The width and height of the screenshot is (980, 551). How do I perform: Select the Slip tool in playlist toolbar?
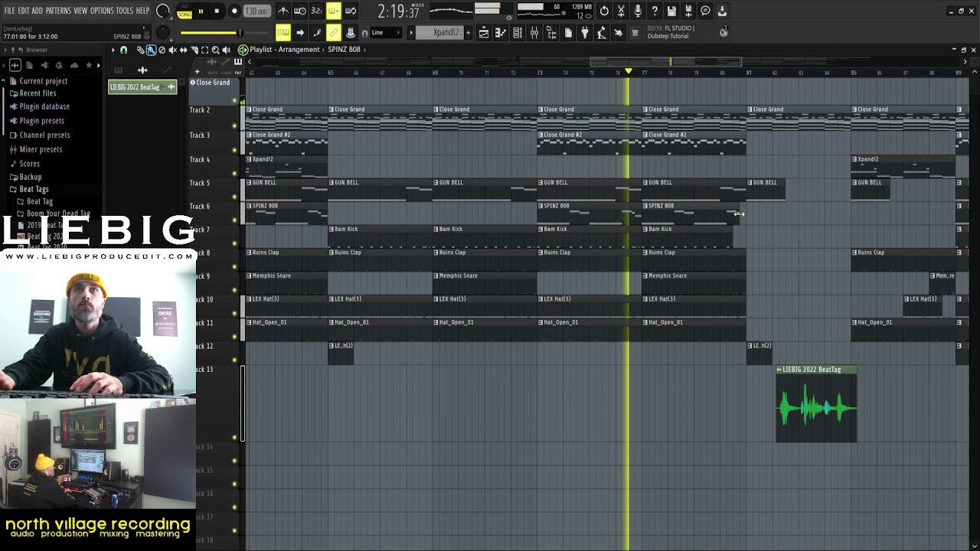pyautogui.click(x=183, y=50)
